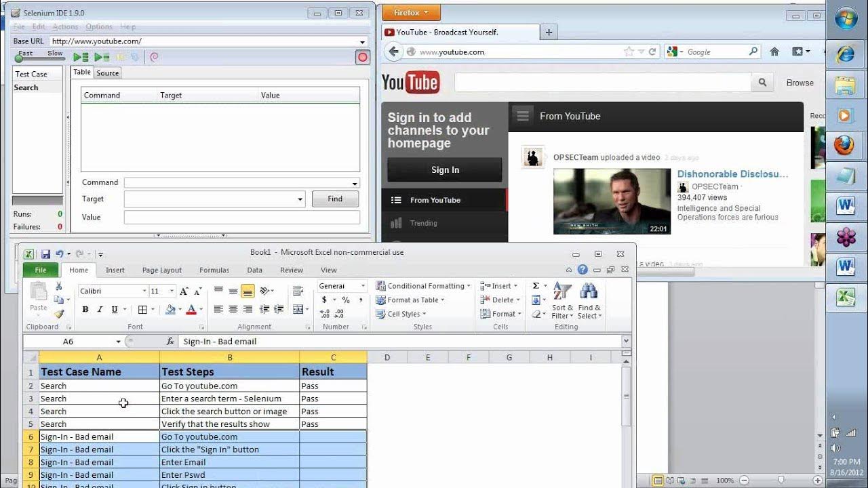Screen dimensions: 868x488
Task: Open Browse link on YouTube
Action: pos(800,83)
